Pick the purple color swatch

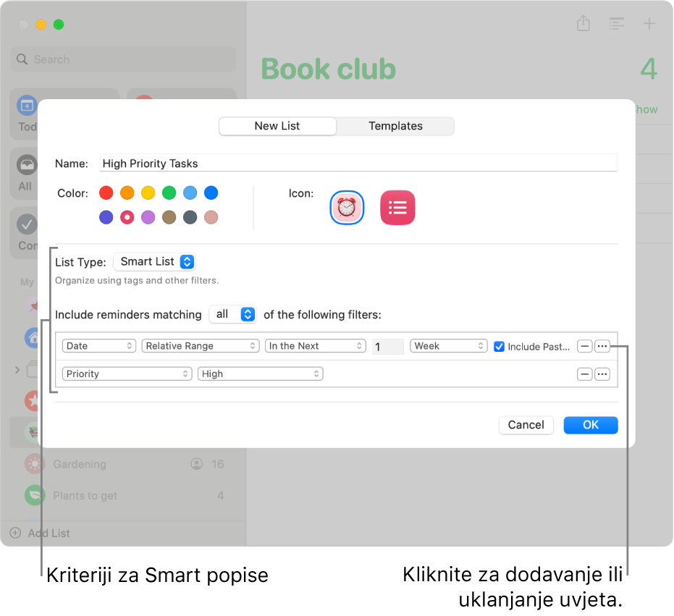[148, 217]
